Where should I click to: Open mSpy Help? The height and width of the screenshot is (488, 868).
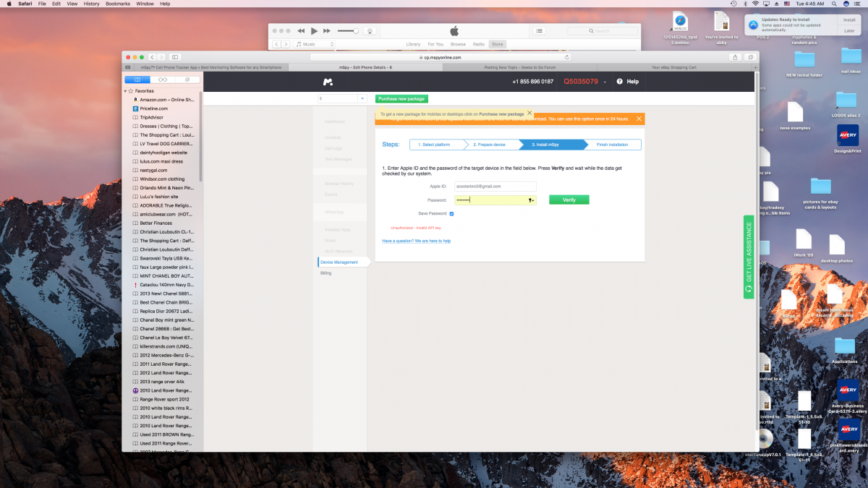628,82
